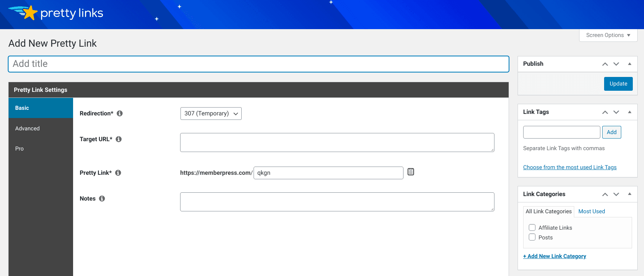The width and height of the screenshot is (644, 276).
Task: Collapse the Publish panel toggle
Action: coord(629,63)
